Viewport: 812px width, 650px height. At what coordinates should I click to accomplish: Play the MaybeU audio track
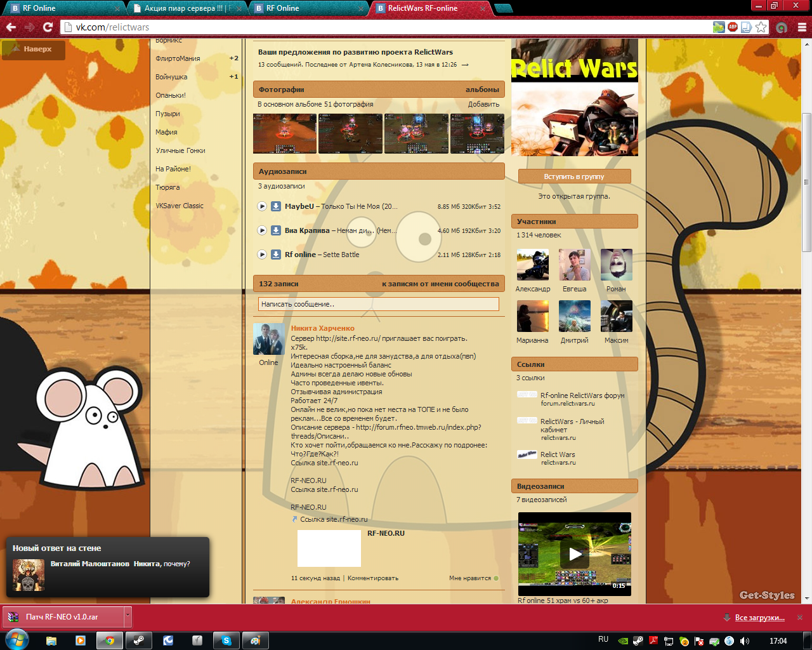click(262, 206)
